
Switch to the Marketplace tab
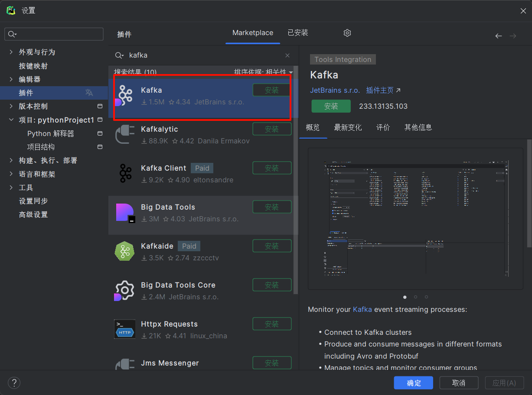pyautogui.click(x=253, y=33)
